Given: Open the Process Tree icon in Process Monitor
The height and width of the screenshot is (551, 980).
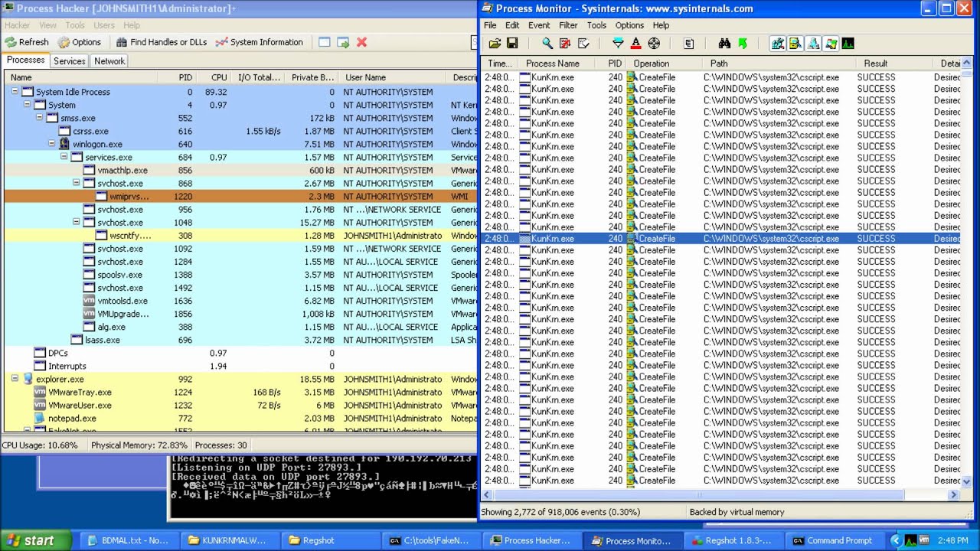Looking at the screenshot, I should [688, 44].
